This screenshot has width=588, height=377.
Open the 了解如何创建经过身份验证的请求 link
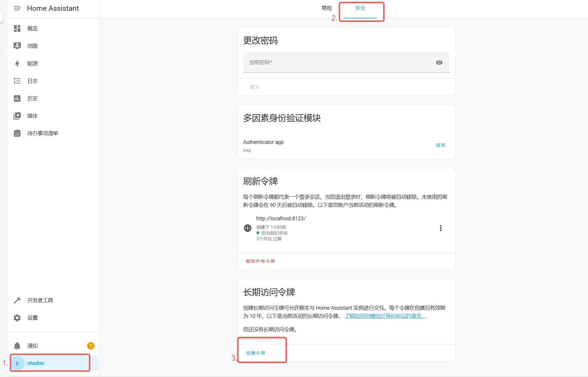[385, 316]
